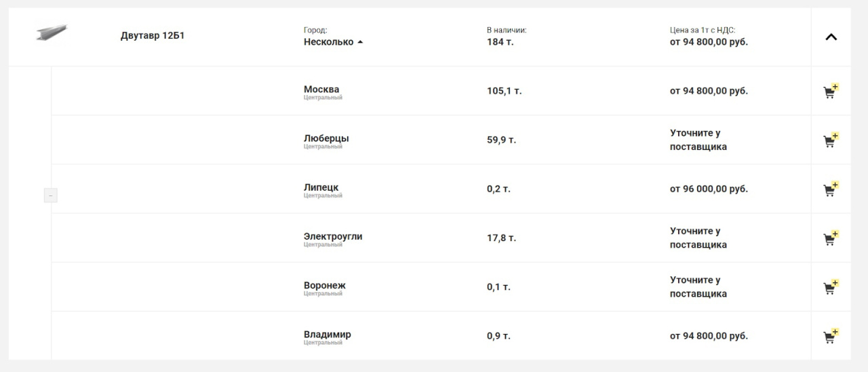Viewport: 868px width, 372px height.
Task: Select the Электроугли city name
Action: point(333,236)
